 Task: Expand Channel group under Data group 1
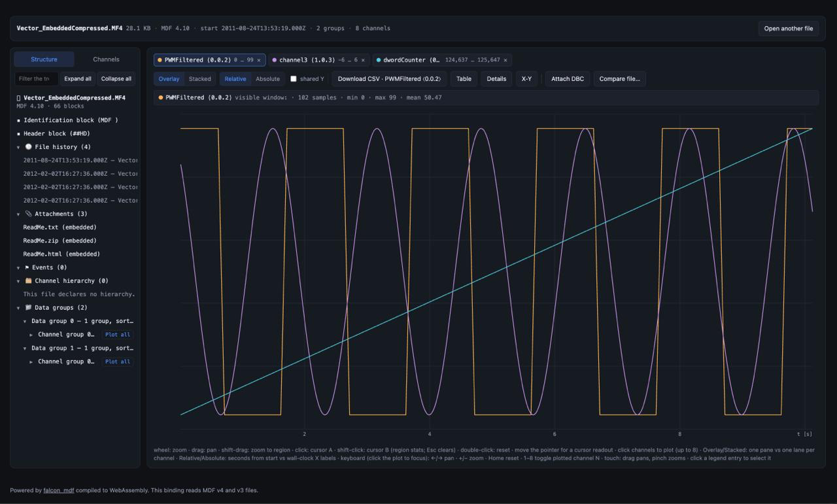(x=31, y=361)
